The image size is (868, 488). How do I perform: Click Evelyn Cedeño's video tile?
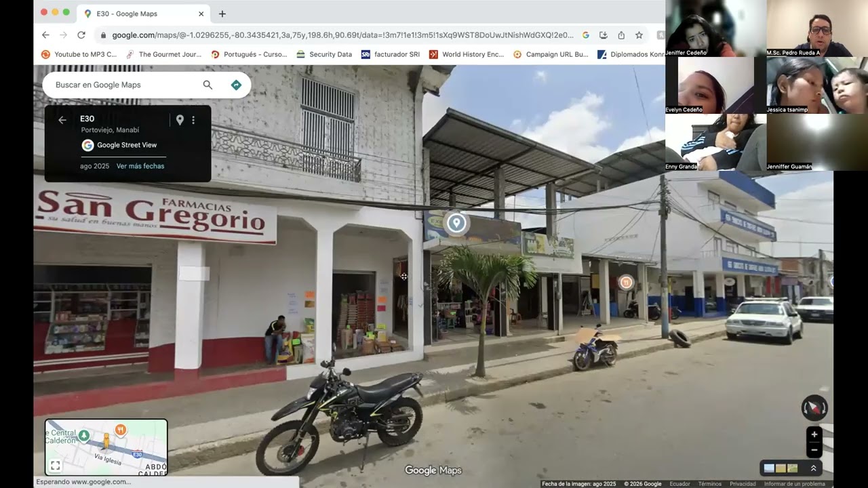(715, 85)
